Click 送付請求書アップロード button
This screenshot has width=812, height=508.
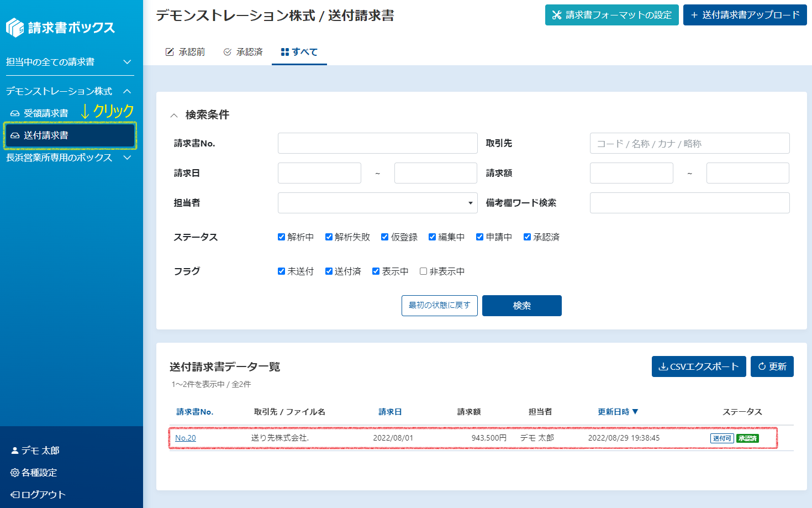click(745, 15)
